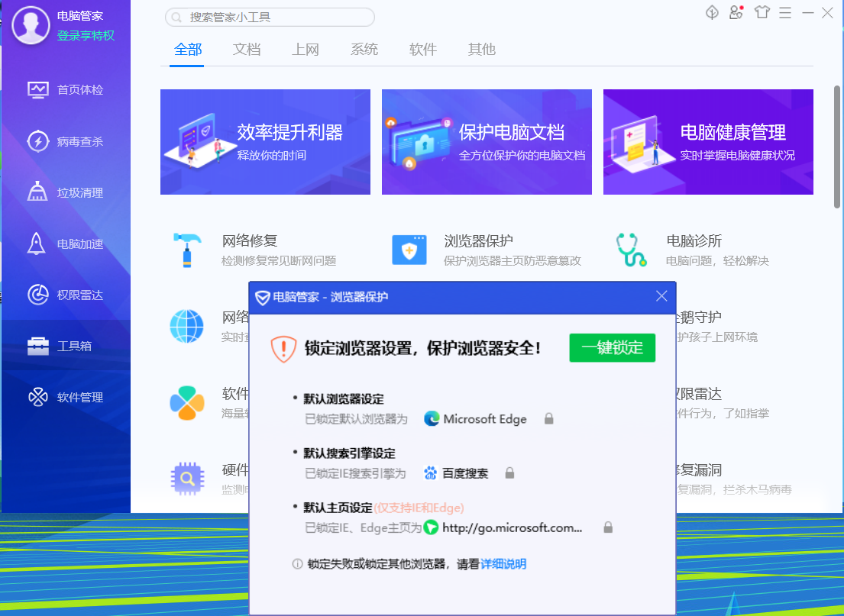Click the 默认搜索引擎设定 heading
844x616 pixels.
pos(349,453)
